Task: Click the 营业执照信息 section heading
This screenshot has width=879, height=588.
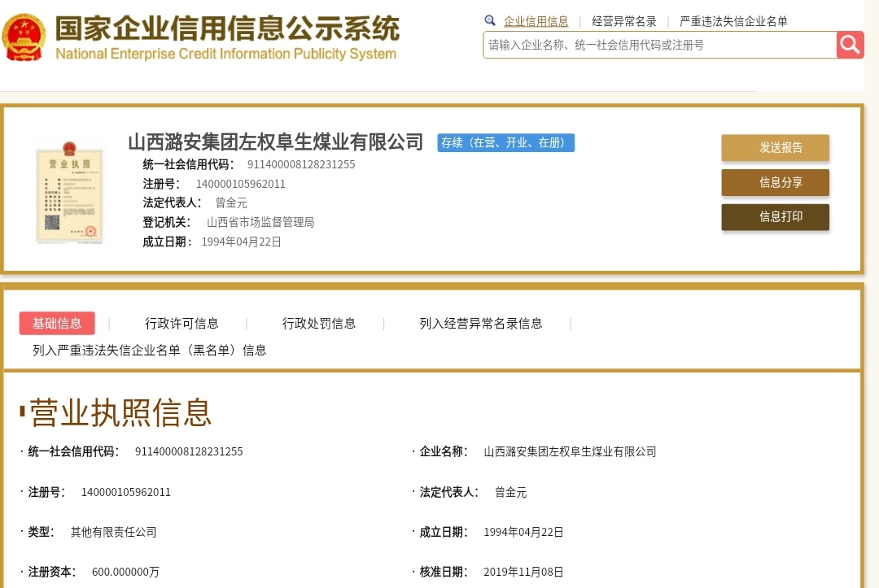Action: coord(120,412)
